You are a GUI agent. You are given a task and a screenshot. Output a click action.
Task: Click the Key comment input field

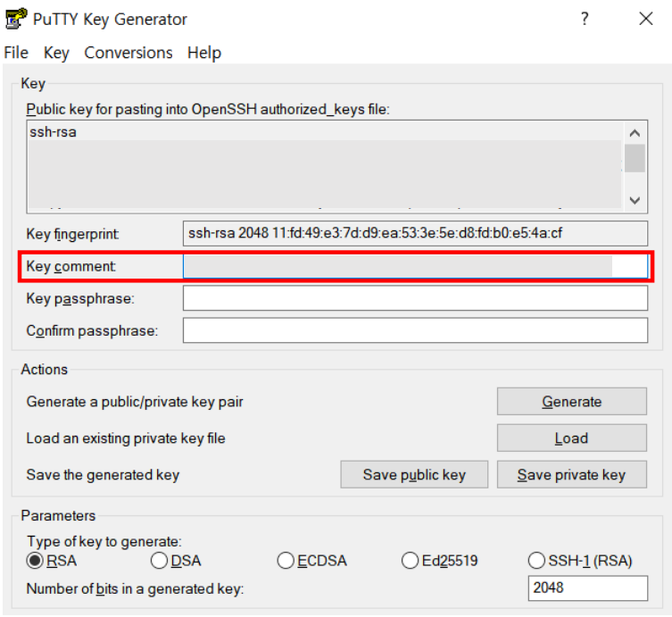click(415, 266)
